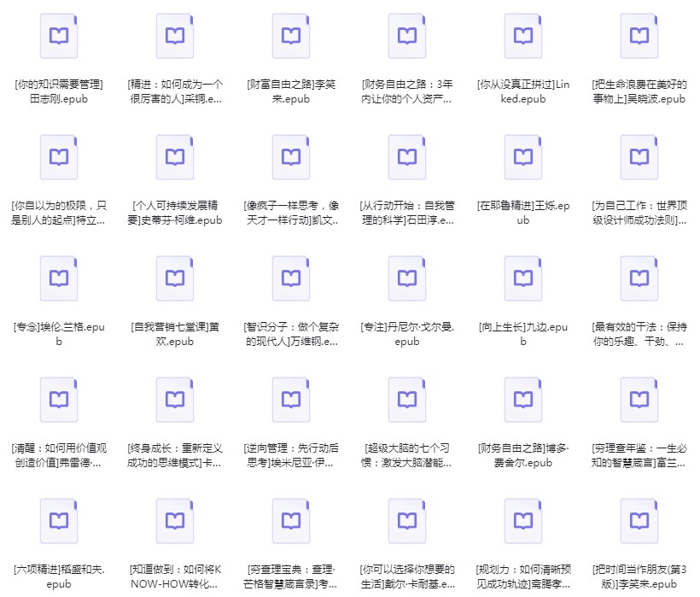Click file name [向上生长]九边.epub

click(x=523, y=334)
